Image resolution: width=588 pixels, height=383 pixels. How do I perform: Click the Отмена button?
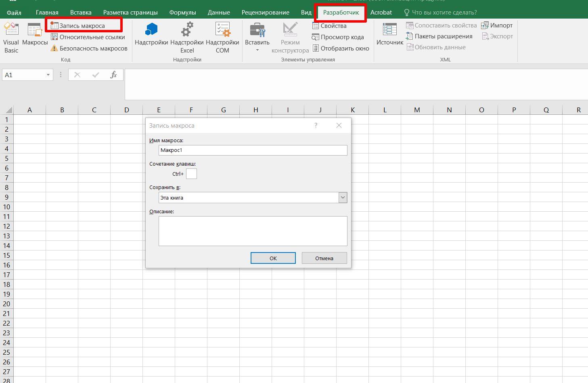point(324,258)
